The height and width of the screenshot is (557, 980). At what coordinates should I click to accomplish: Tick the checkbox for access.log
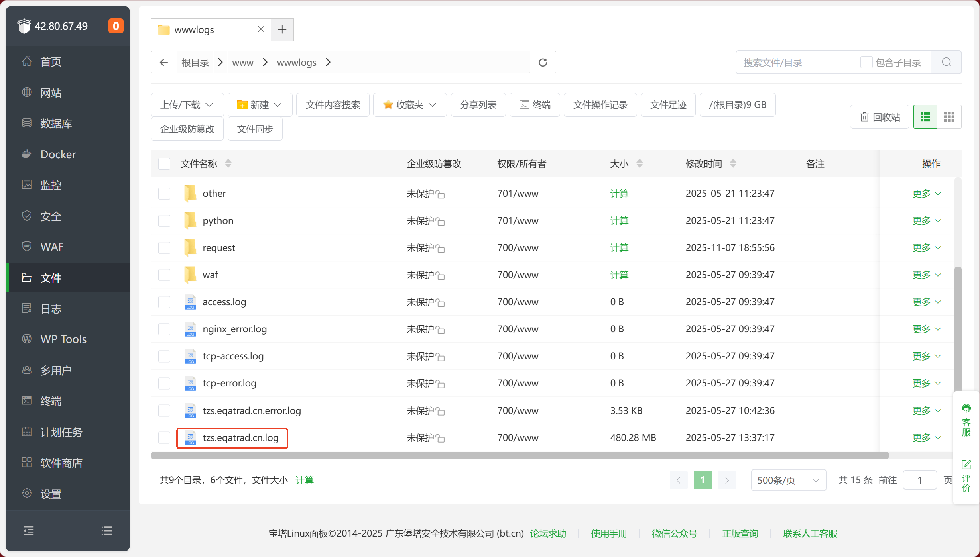164,302
